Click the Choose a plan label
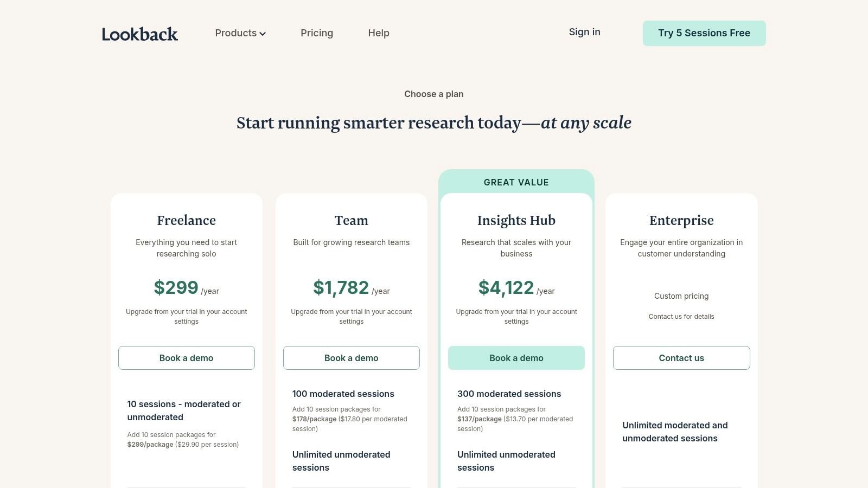This screenshot has width=868, height=488. (433, 94)
